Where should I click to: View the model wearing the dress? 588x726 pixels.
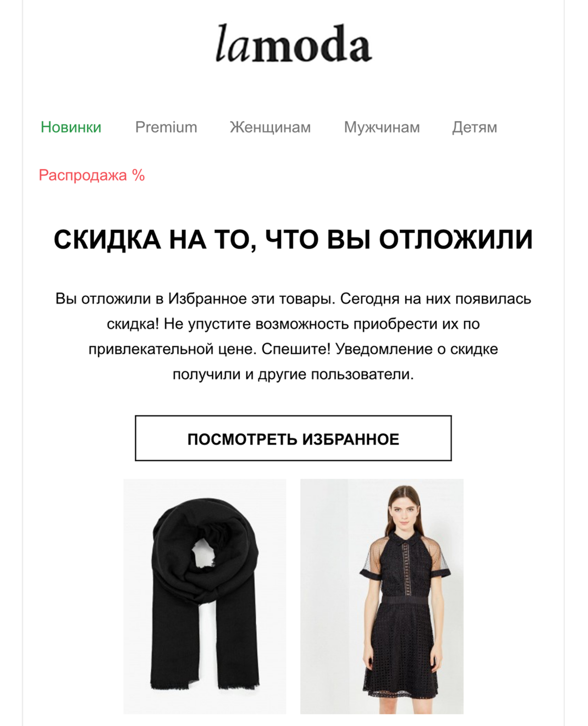(x=382, y=596)
